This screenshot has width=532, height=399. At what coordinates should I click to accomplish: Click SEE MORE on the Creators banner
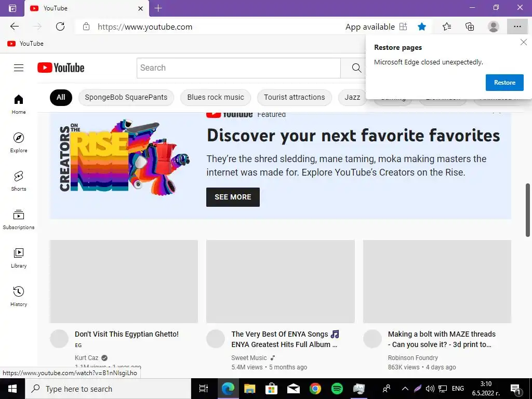point(233,197)
